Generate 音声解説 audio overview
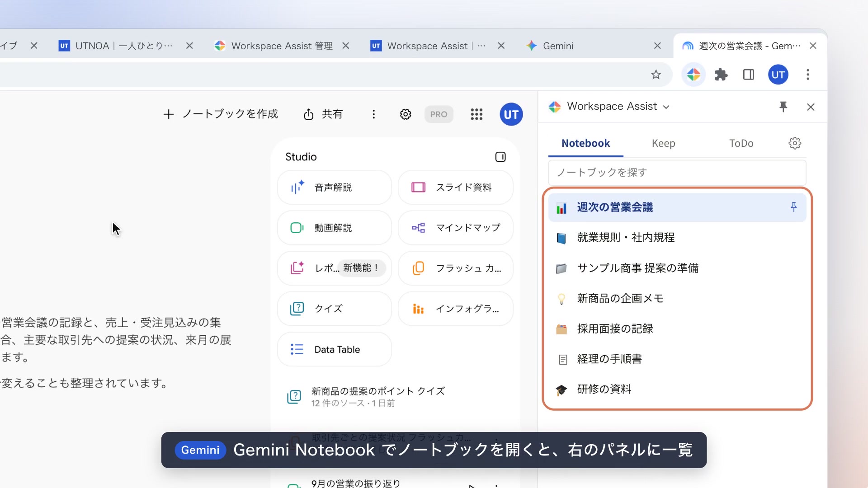Screen dimensions: 868x488 coord(335,187)
